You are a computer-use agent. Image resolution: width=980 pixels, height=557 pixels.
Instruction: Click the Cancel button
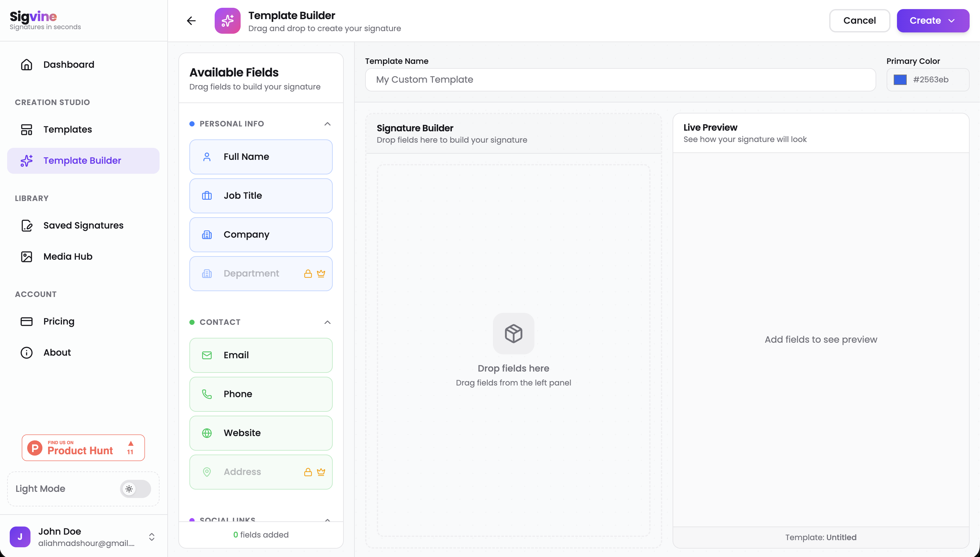coord(859,21)
